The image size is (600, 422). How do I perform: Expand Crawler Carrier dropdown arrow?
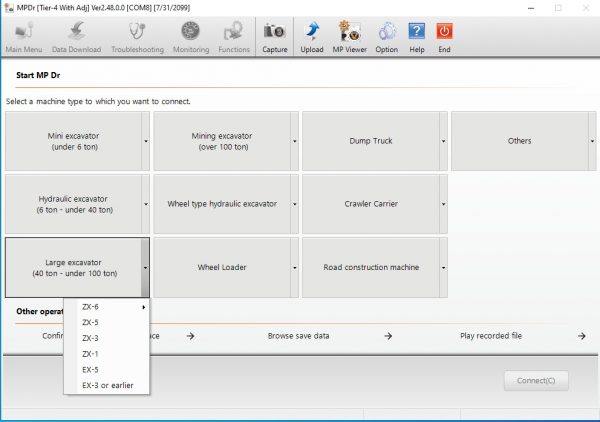(x=443, y=204)
